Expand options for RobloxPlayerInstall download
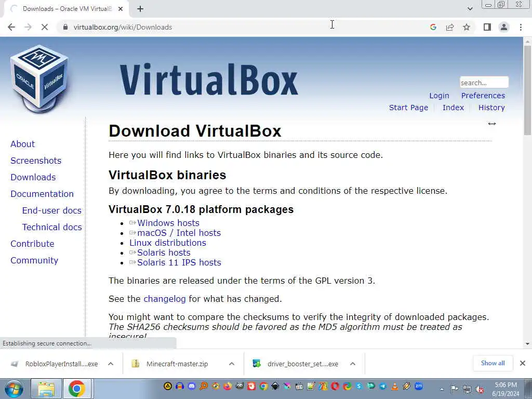 [111, 364]
